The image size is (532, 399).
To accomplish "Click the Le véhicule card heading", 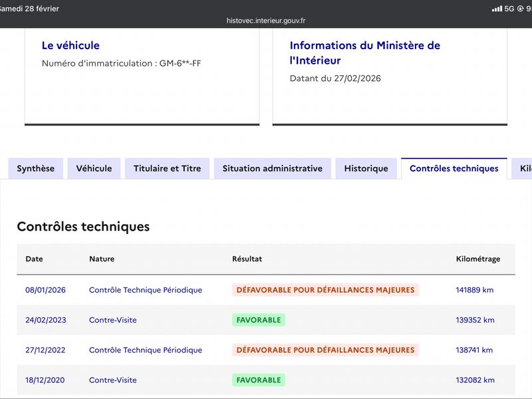I will tap(70, 45).
